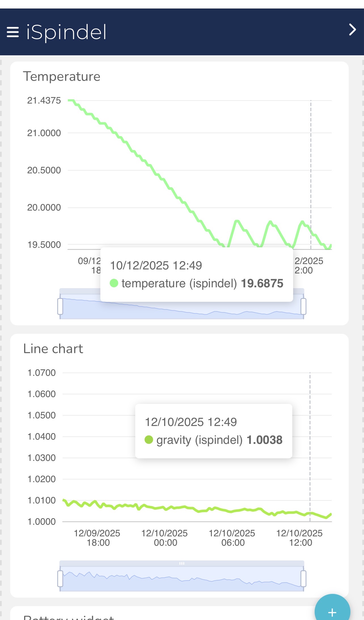This screenshot has width=364, height=620.
Task: Click left handle of temperature range slider
Action: [x=60, y=306]
